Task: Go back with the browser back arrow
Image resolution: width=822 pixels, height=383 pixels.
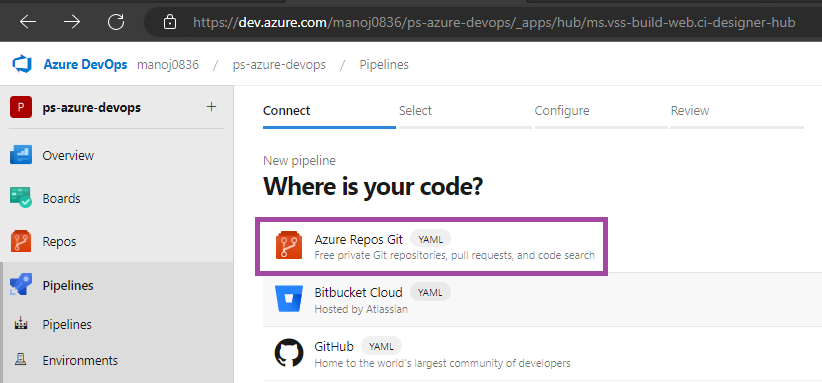Action: click(x=28, y=22)
